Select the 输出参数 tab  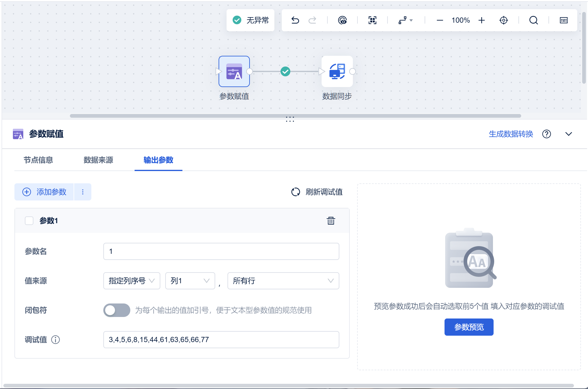pyautogui.click(x=158, y=160)
